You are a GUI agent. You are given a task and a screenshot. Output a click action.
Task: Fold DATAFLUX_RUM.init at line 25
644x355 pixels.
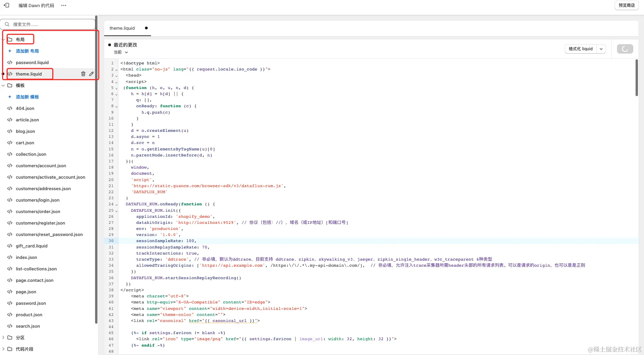(117, 211)
